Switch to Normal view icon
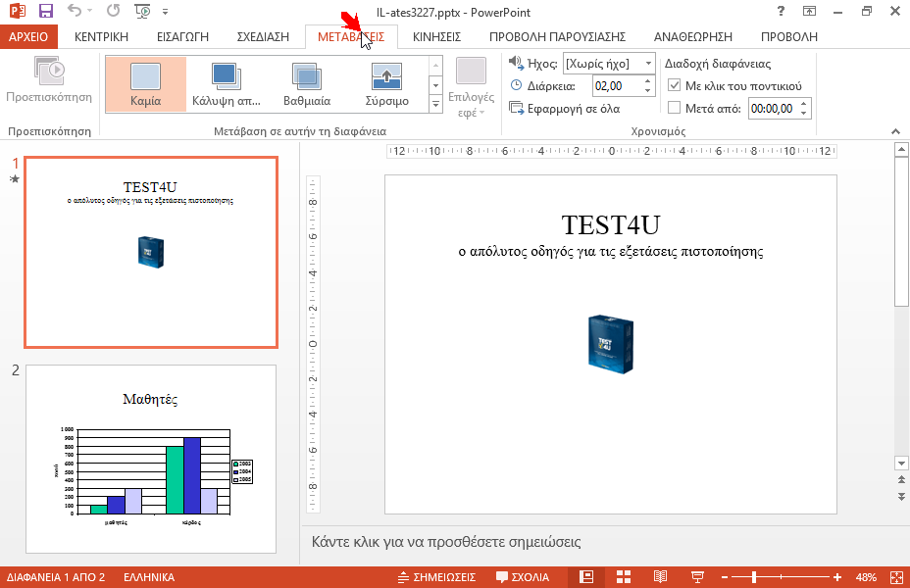 coord(586,577)
